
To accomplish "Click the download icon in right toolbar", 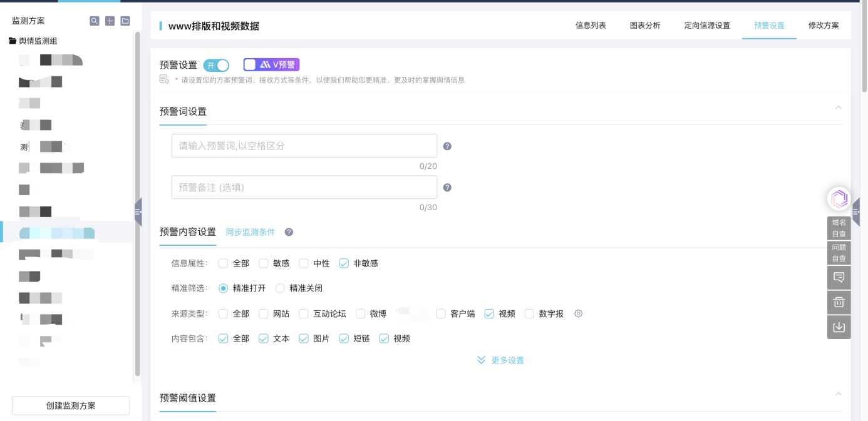I will (x=839, y=327).
